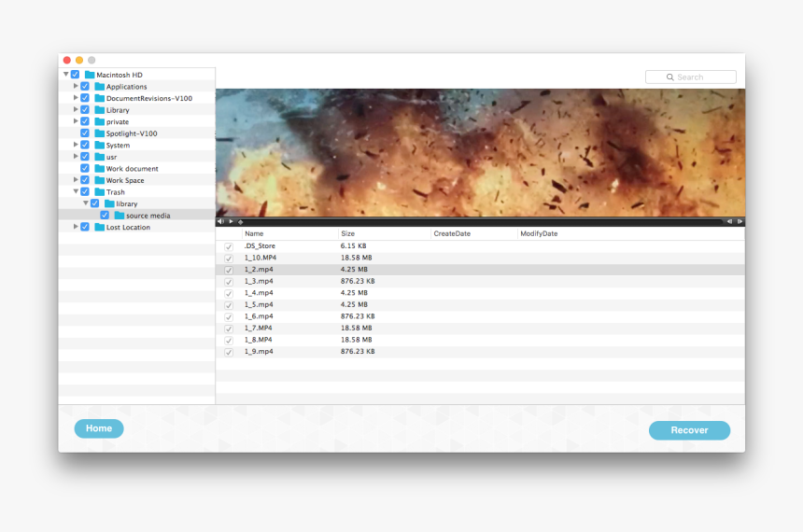Expand the capitalized Library folder

76,109
